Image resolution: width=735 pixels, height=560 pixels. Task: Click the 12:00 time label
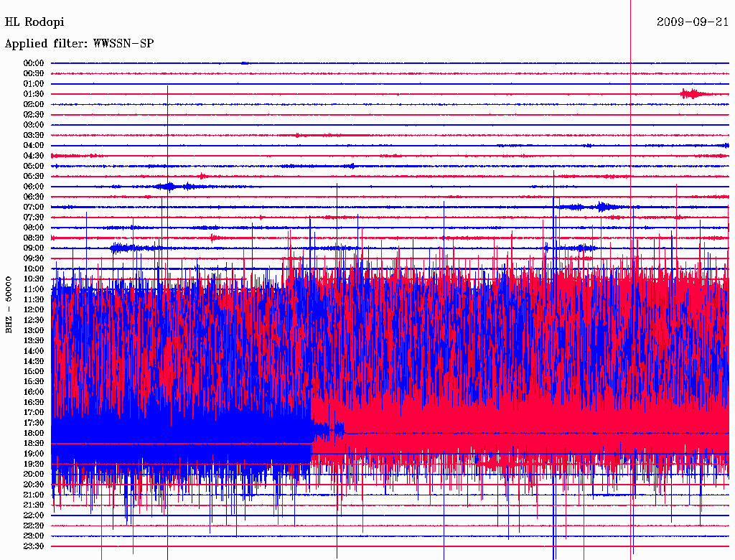coord(33,309)
